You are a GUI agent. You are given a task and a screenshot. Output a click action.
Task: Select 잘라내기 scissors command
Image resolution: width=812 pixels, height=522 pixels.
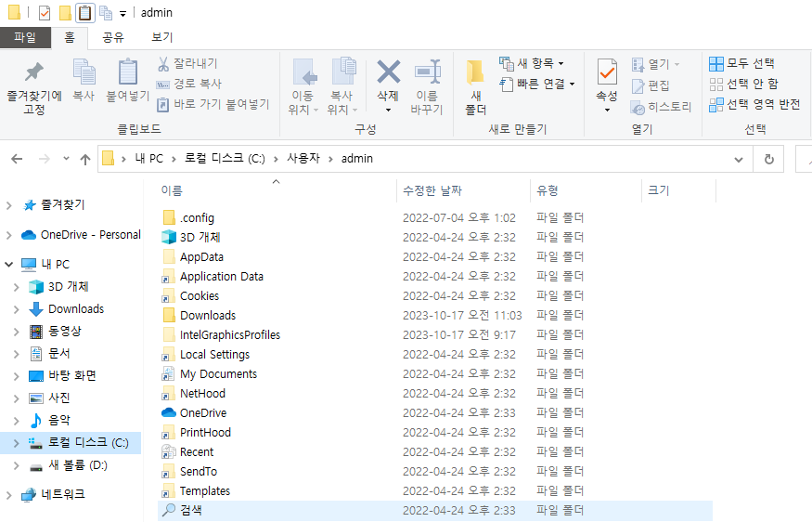(187, 63)
